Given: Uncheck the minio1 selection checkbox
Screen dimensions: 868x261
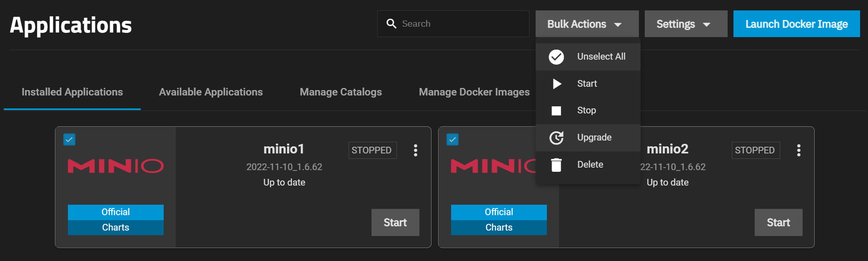Looking at the screenshot, I should click(x=69, y=139).
